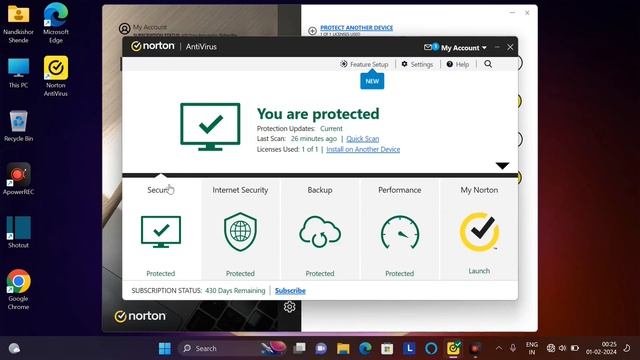Screen dimensions: 640x360
Task: Show hidden system tray icons chevron
Action: point(499,348)
